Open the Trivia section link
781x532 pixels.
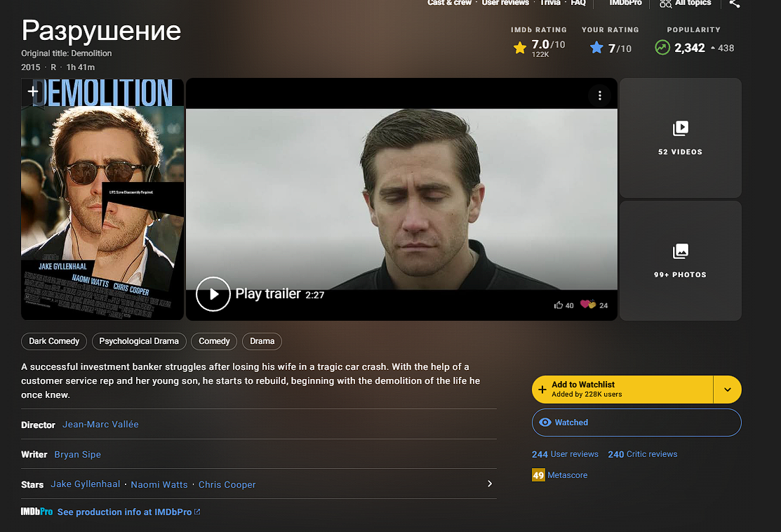click(x=550, y=3)
